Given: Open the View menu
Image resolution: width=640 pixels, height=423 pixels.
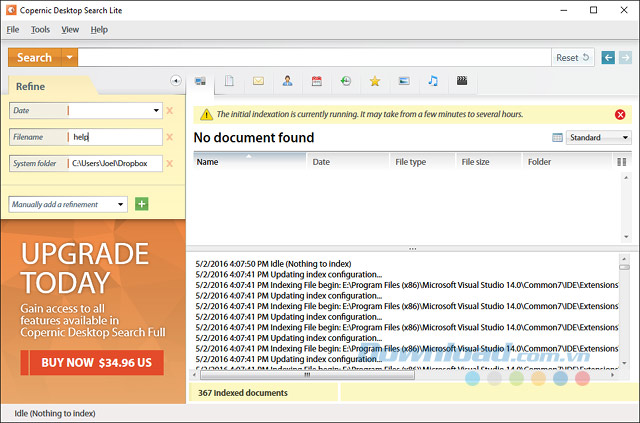Looking at the screenshot, I should coord(70,30).
